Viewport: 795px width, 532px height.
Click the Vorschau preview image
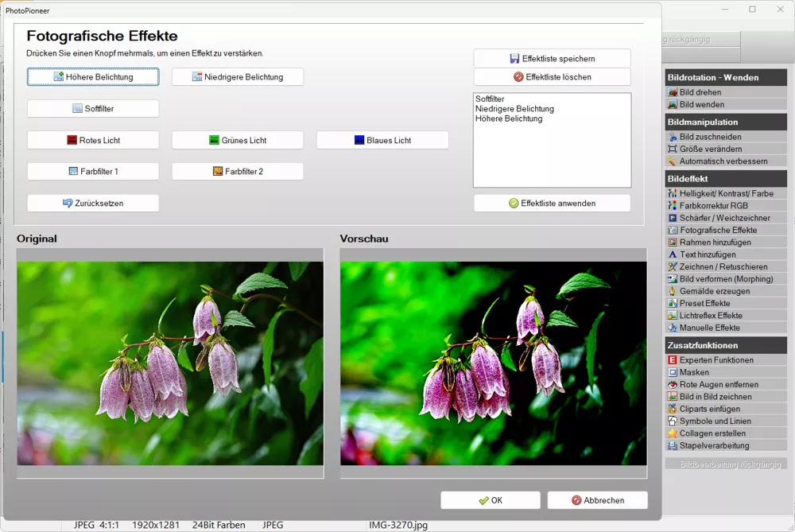(493, 363)
